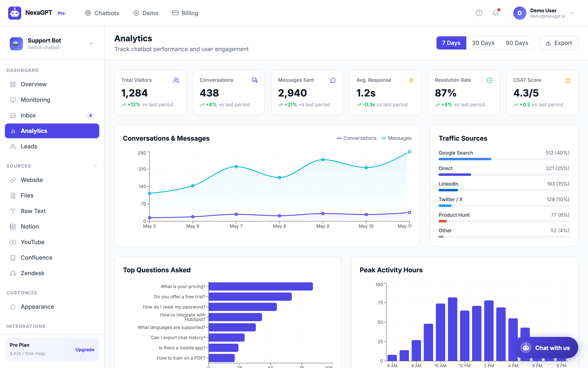
Task: Open the Demo top navigation item
Action: click(146, 13)
